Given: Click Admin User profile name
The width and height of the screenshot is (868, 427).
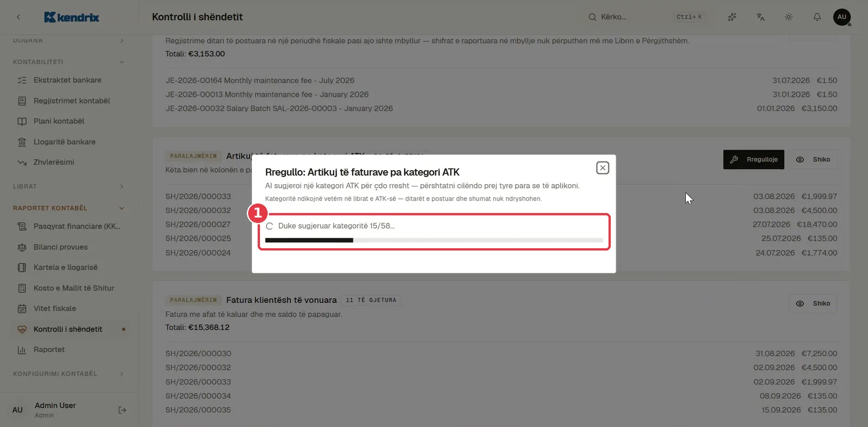Looking at the screenshot, I should [x=55, y=405].
